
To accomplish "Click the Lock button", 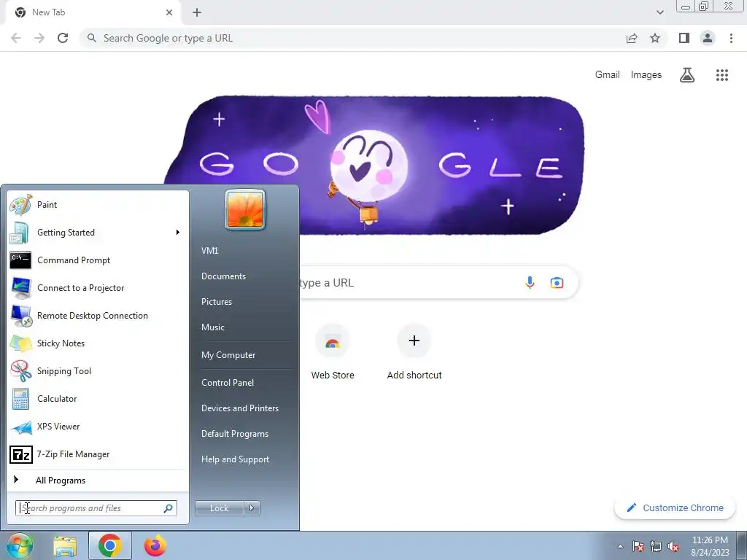I will tap(220, 508).
